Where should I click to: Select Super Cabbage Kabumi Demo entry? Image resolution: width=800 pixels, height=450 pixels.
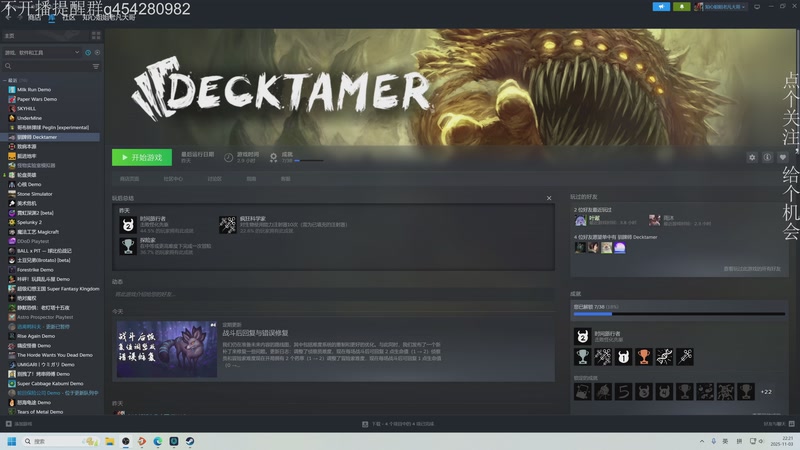click(50, 384)
